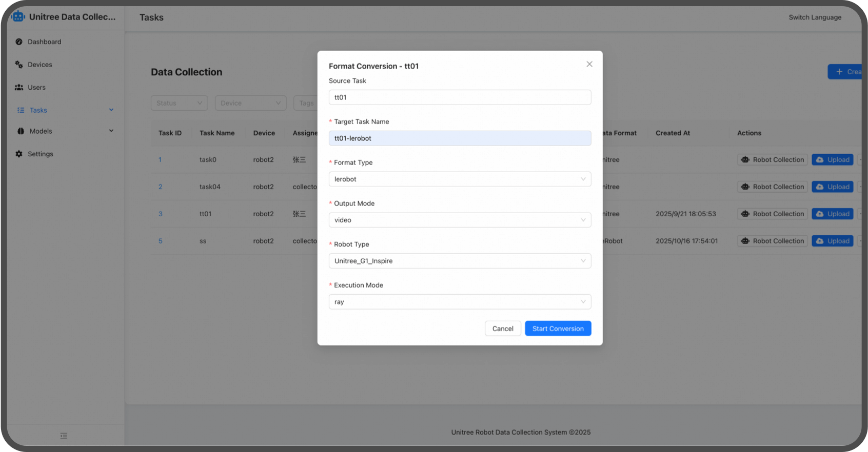Open the Output Mode dropdown
Screen dimensions: 868x452
point(459,220)
